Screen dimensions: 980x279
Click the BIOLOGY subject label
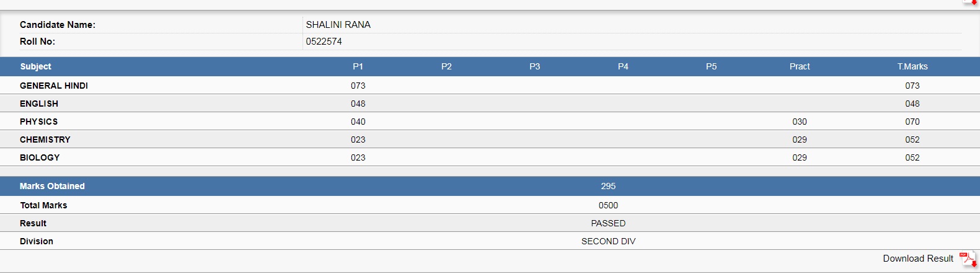pyautogui.click(x=40, y=157)
